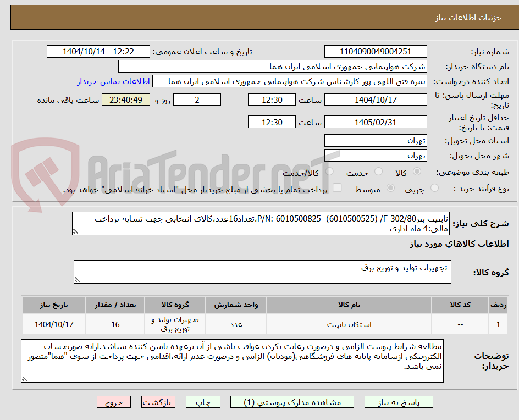The image size is (519, 420).
Task: Select the جزیي purchase process radio button
Action: click(434, 187)
